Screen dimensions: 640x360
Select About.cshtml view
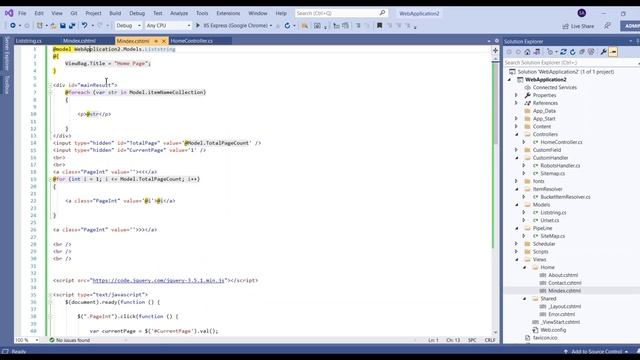tap(563, 275)
